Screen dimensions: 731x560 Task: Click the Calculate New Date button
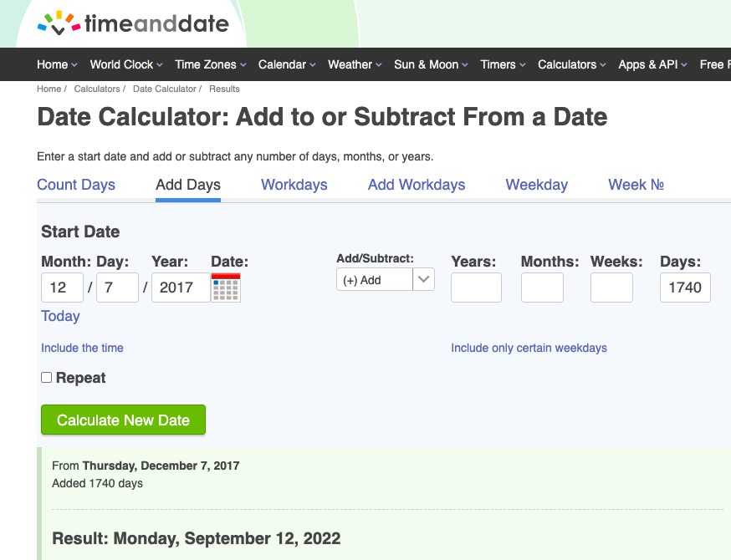123,420
